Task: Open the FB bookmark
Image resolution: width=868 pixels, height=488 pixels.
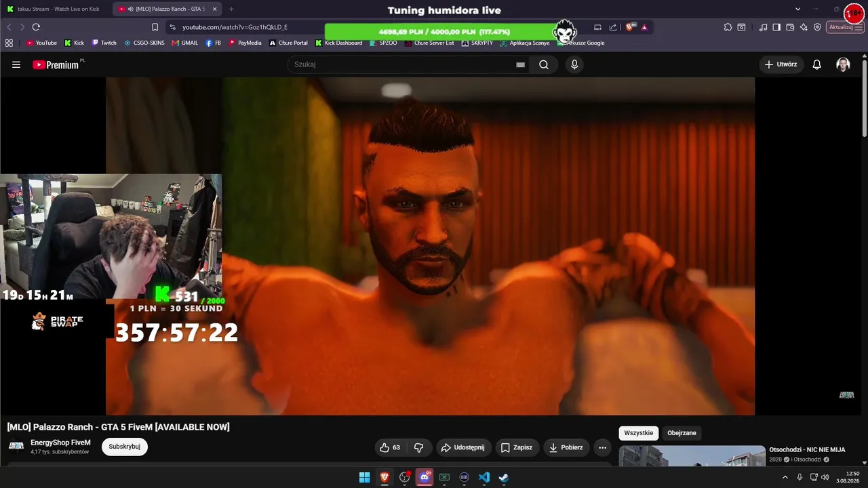Action: [213, 43]
